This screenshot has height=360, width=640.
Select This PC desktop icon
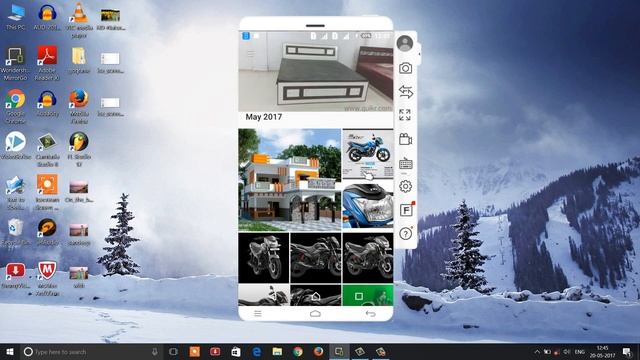point(16,18)
